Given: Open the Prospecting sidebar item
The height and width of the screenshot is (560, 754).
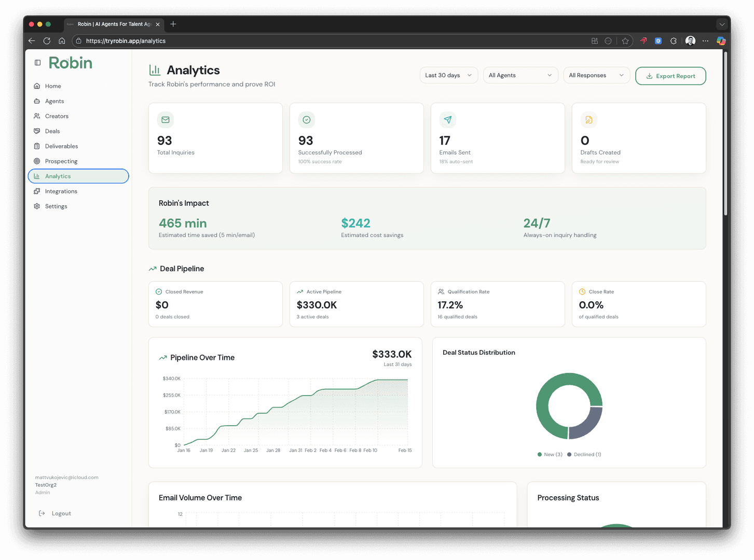Looking at the screenshot, I should click(x=61, y=161).
